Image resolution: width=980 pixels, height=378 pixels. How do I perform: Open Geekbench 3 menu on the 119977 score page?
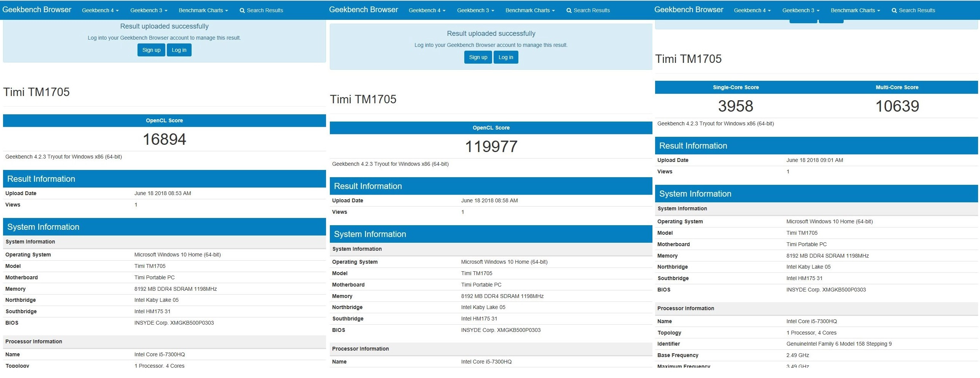click(x=475, y=10)
